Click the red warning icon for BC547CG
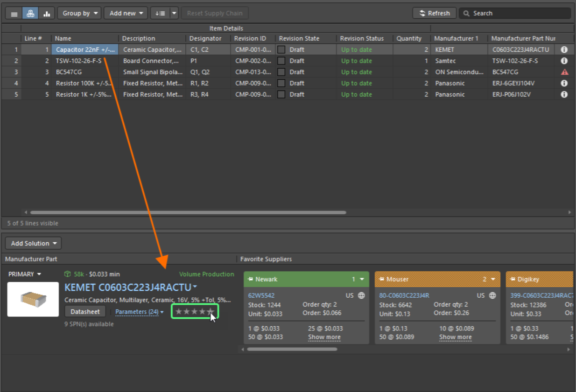Image resolution: width=576 pixels, height=392 pixels. (x=564, y=72)
